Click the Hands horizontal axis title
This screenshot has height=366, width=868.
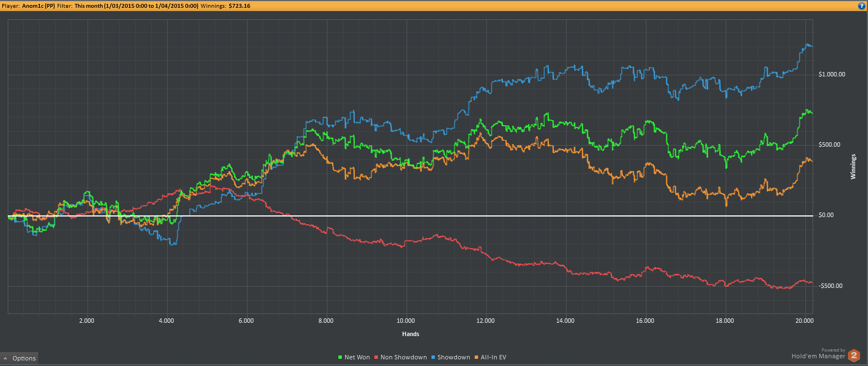coord(410,334)
